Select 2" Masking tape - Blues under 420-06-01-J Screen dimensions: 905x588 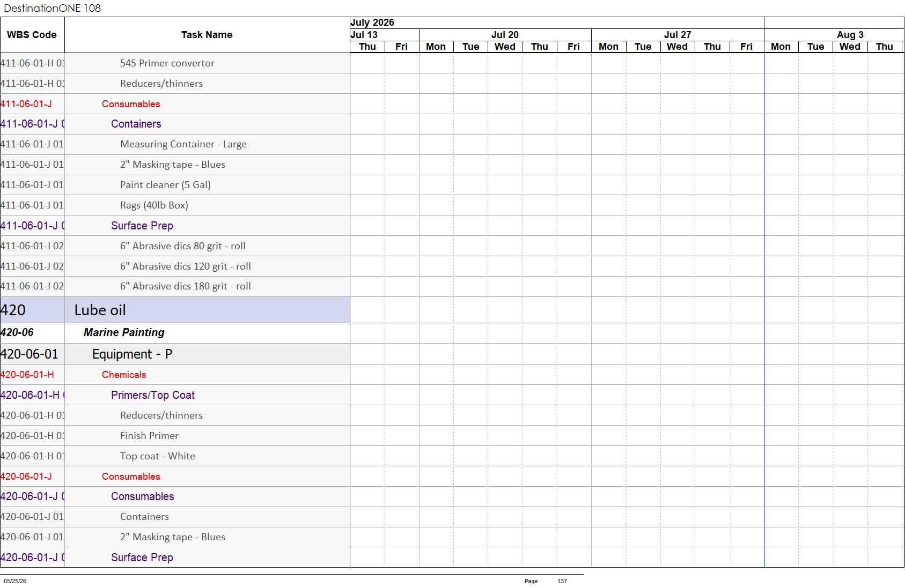pos(175,538)
